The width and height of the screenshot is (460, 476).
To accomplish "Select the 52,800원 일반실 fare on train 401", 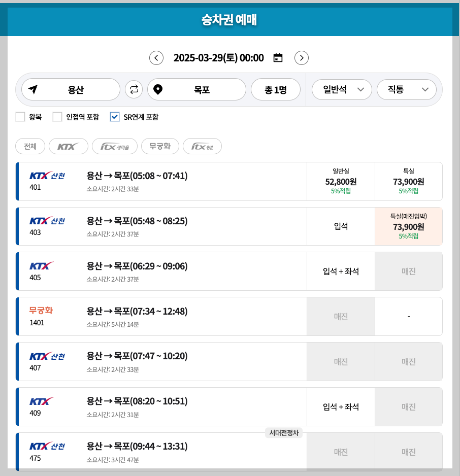I will [x=340, y=181].
